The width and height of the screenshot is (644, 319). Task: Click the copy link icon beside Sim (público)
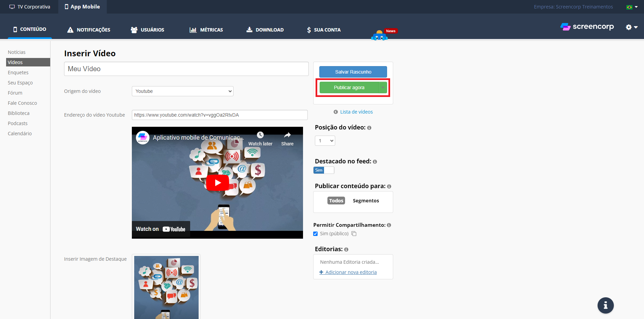354,234
